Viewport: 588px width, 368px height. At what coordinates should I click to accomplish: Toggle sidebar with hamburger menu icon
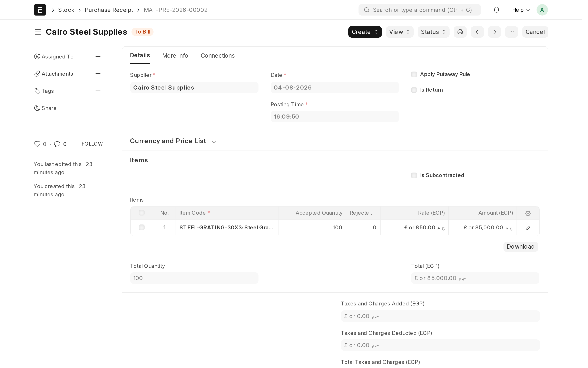pos(38,32)
